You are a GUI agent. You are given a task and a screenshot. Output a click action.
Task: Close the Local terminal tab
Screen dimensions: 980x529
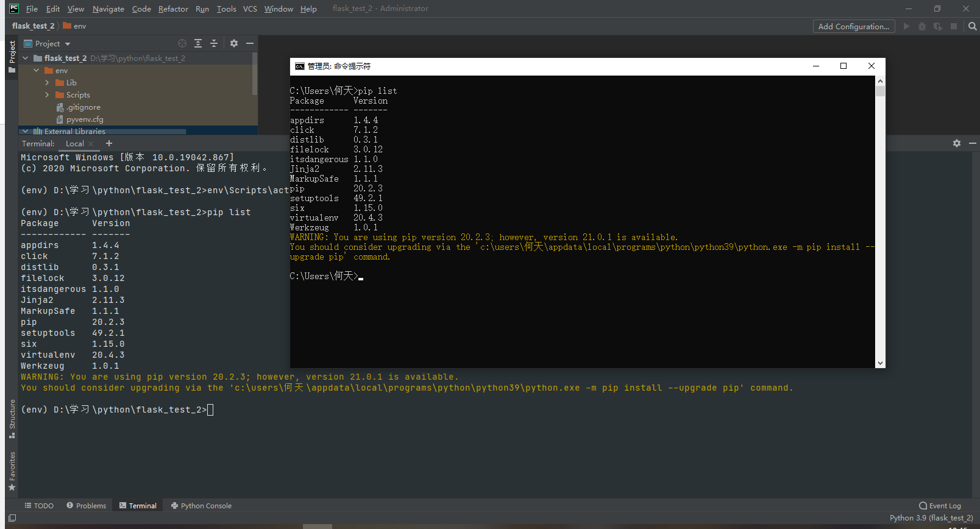pos(91,144)
